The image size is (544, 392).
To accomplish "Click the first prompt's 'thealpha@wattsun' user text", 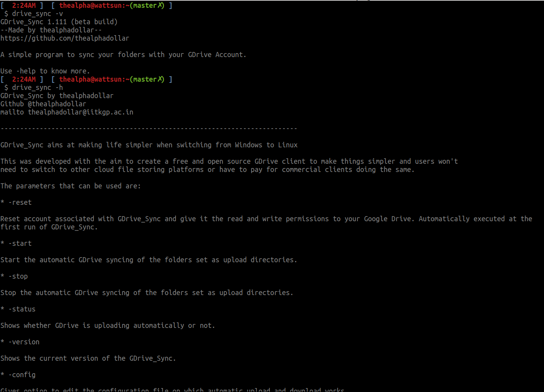I will pos(90,5).
